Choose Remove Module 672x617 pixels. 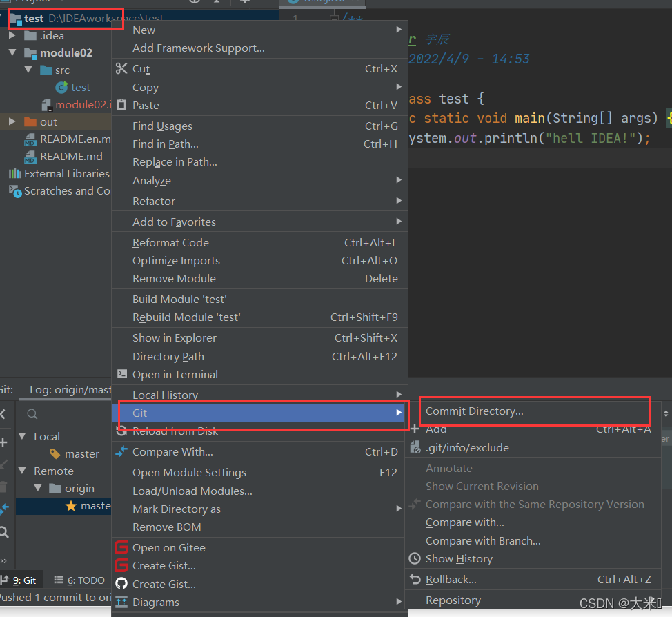pos(259,279)
